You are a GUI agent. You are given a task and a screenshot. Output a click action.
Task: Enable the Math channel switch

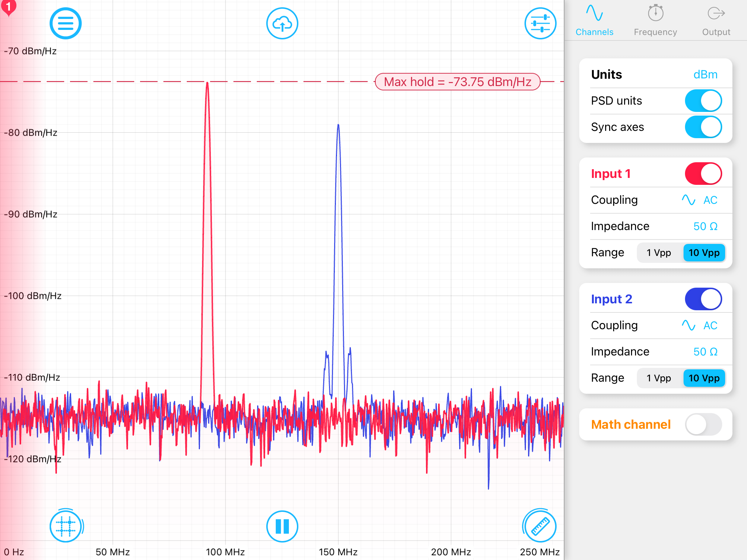tap(703, 424)
